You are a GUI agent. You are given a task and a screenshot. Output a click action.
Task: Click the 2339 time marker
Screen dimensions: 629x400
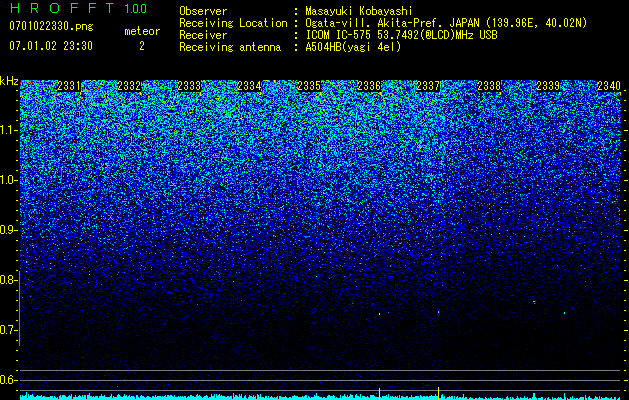pos(548,86)
